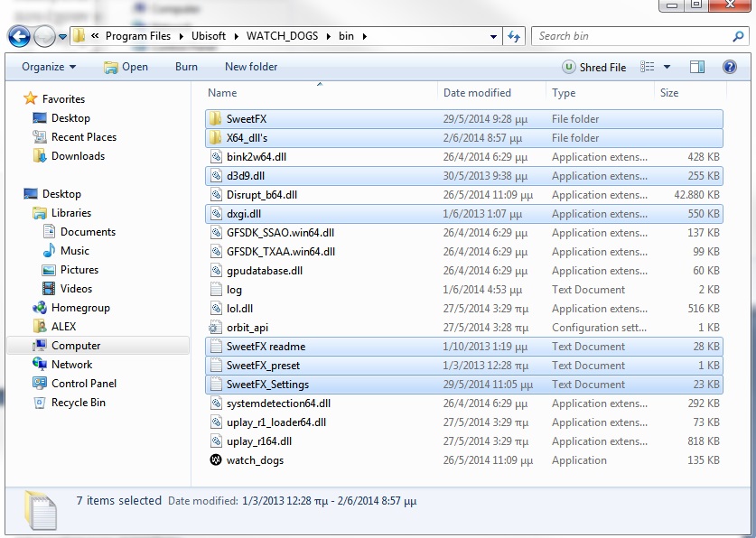Click the orbit_api configuration gear icon
This screenshot has width=756, height=538.
[x=215, y=328]
